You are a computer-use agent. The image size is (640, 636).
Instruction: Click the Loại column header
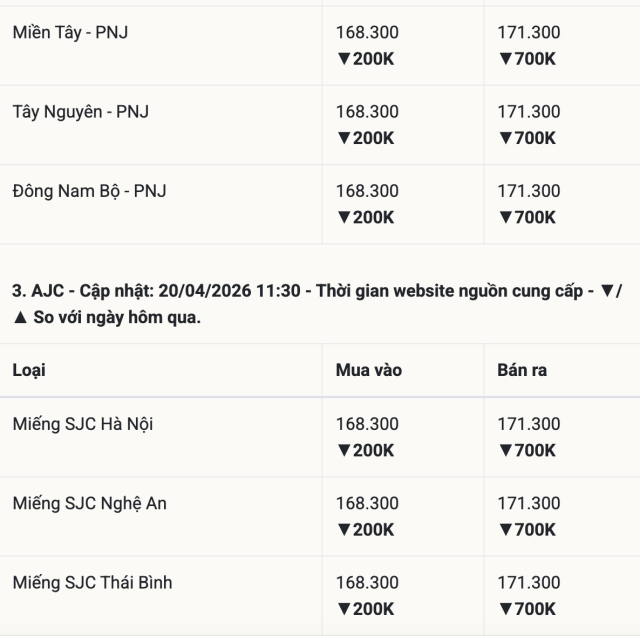click(x=29, y=370)
